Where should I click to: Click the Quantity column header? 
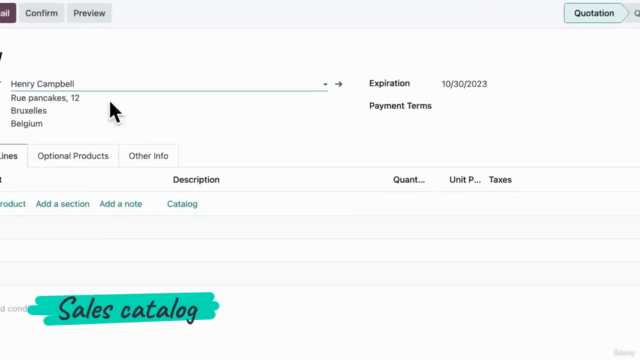click(x=409, y=180)
